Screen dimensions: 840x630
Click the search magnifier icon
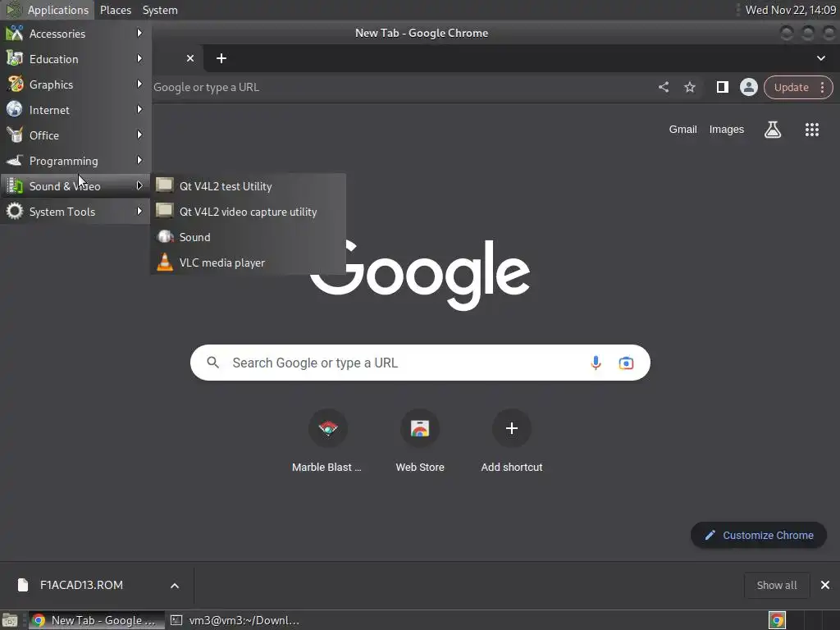click(212, 363)
